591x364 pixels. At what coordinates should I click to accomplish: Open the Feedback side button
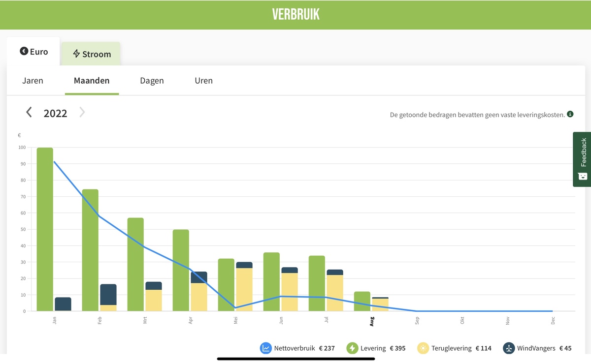coord(583,152)
